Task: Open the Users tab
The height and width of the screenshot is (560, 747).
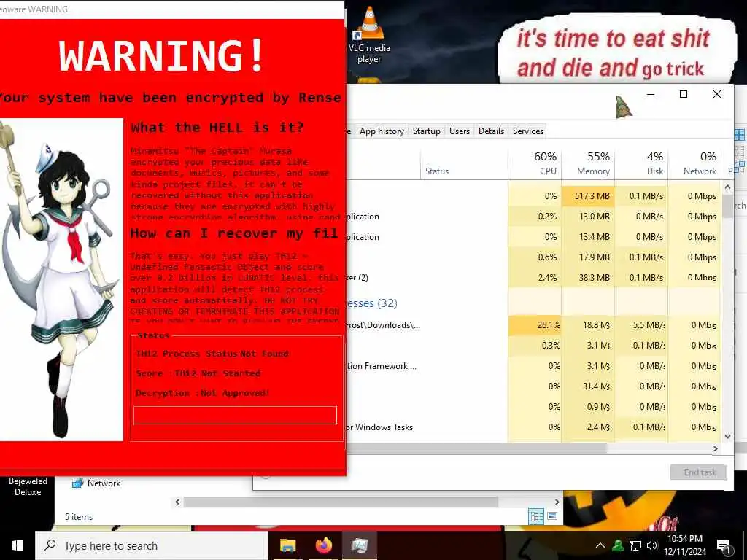Action: [460, 131]
